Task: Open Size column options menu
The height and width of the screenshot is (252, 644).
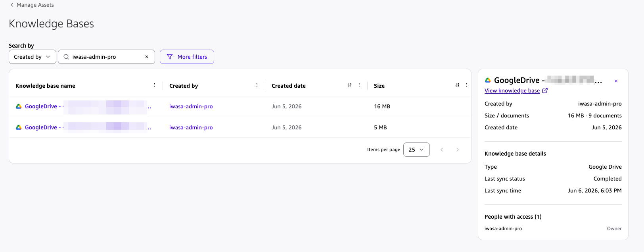Action: tap(467, 85)
